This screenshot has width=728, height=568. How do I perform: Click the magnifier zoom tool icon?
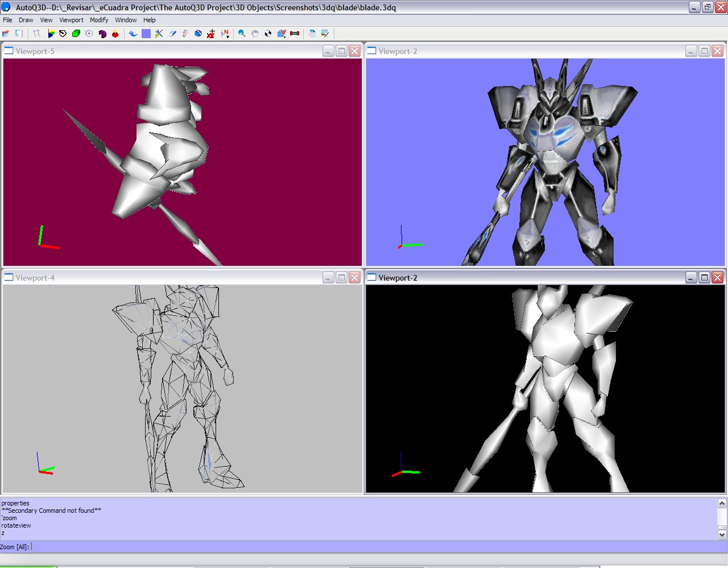pyautogui.click(x=242, y=34)
